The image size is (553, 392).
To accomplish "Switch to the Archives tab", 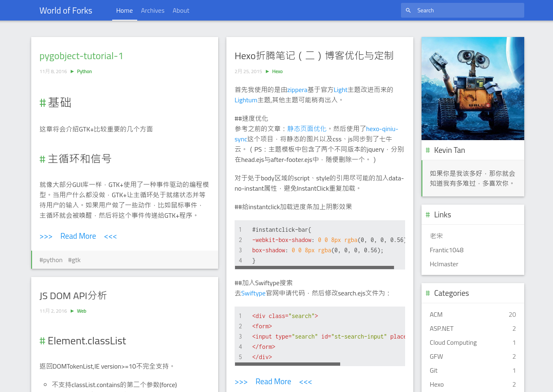I will click(x=153, y=10).
